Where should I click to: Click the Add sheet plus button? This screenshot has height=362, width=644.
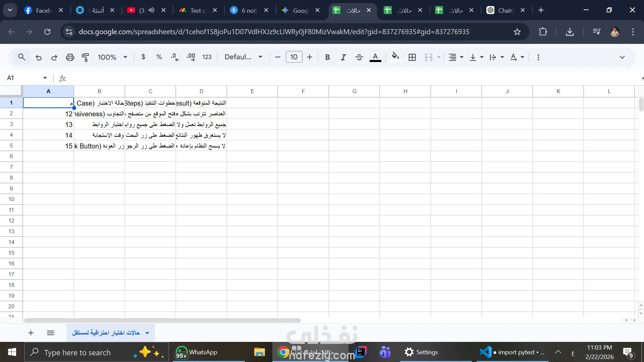coord(31,333)
